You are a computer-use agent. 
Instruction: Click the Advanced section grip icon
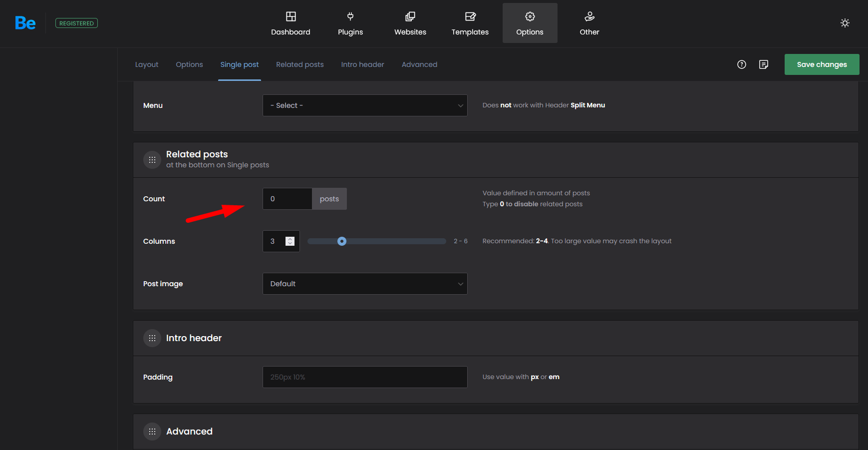(x=152, y=432)
